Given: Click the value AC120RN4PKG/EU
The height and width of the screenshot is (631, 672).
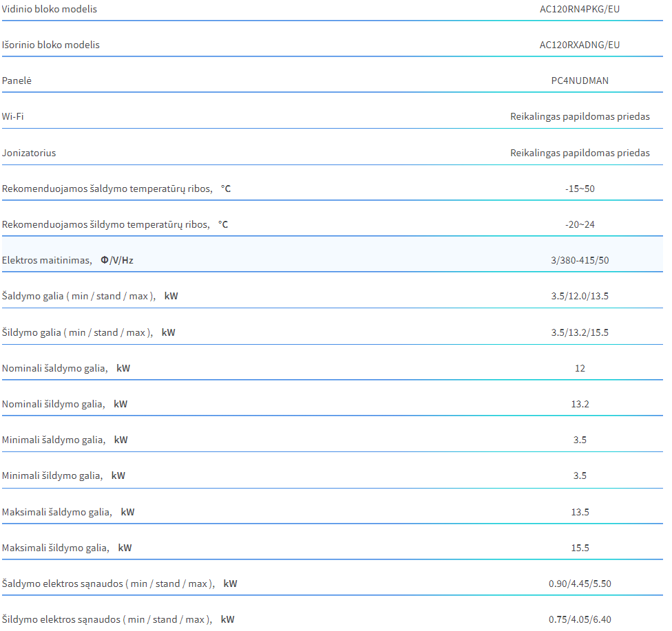Looking at the screenshot, I should tap(580, 9).
